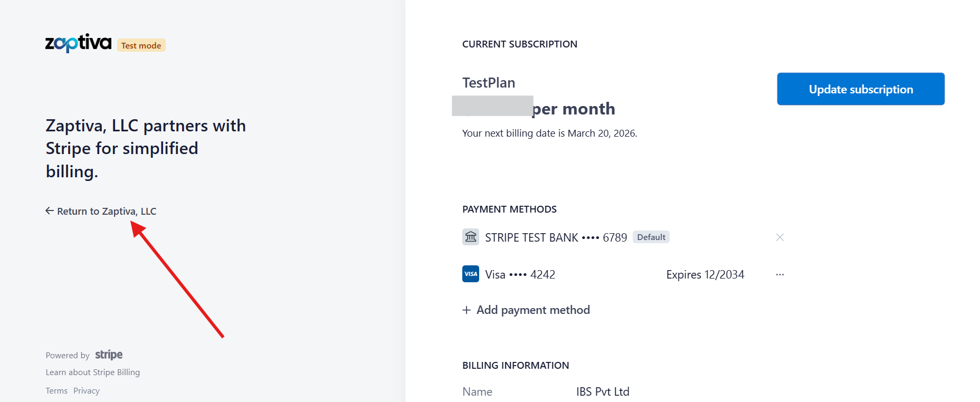Remove the Stripe Test Bank payment method
The image size is (980, 402).
coord(779,237)
